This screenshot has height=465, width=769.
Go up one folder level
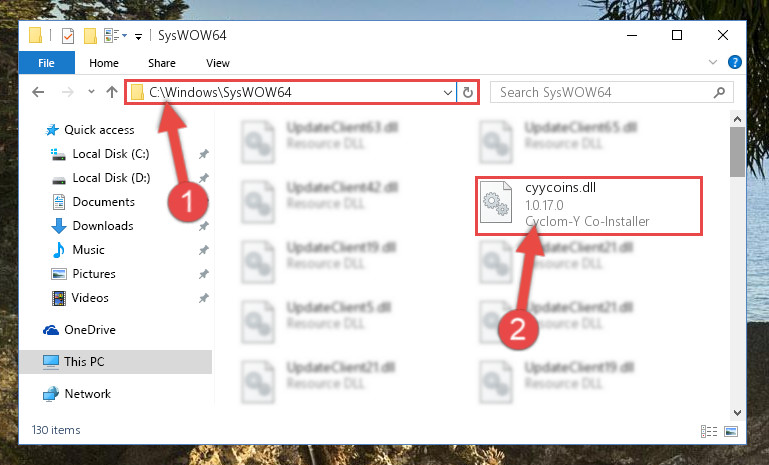112,92
